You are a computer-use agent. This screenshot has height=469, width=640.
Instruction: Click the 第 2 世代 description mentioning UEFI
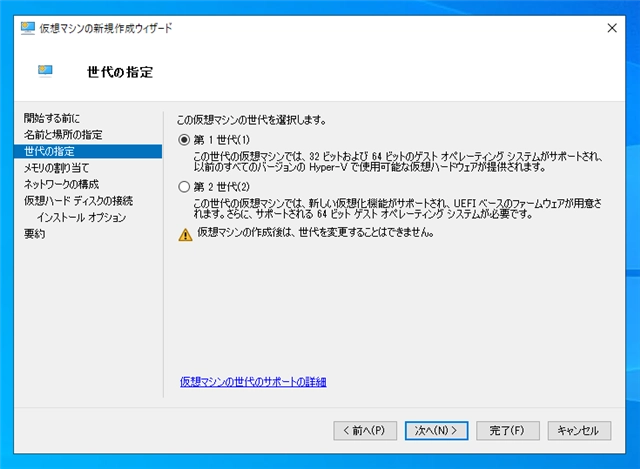(398, 209)
